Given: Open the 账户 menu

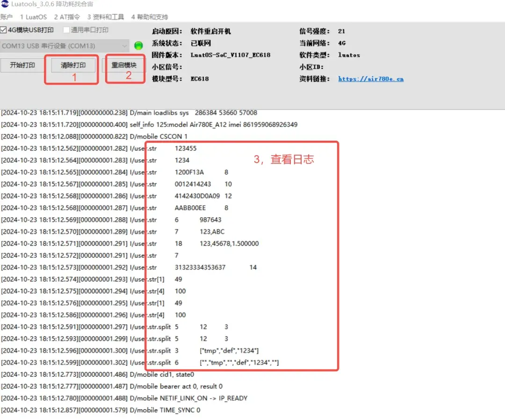Looking at the screenshot, I should pos(7,17).
